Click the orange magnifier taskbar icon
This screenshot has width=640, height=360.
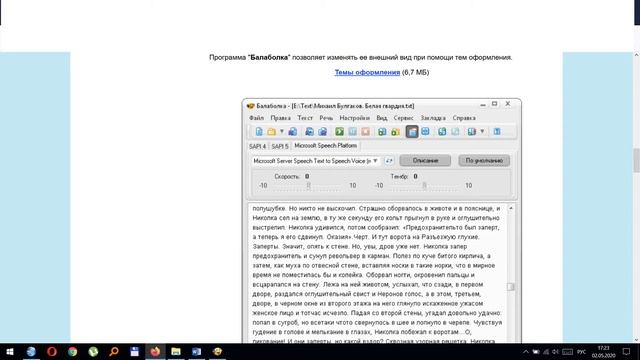point(114,351)
